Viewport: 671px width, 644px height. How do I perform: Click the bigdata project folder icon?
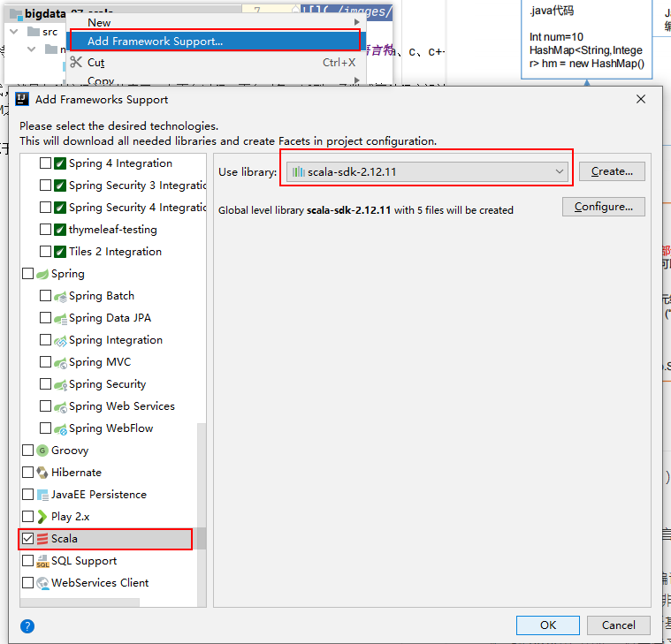[x=16, y=14]
